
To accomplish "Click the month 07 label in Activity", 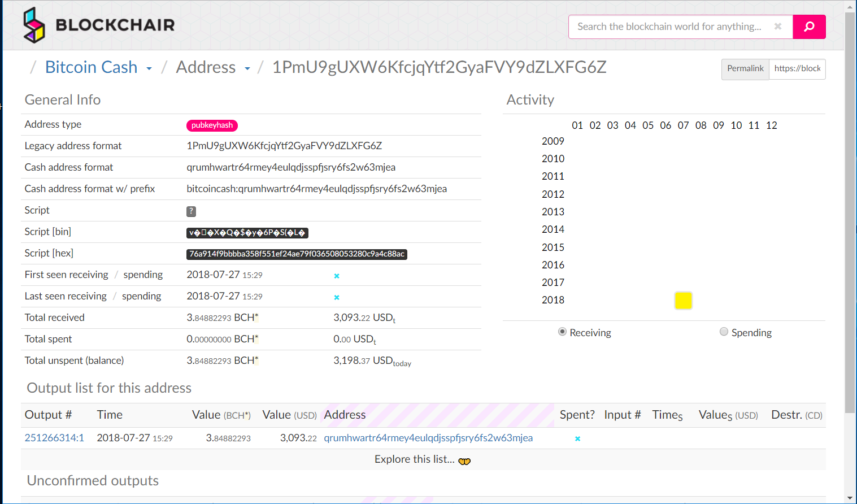I will point(684,125).
